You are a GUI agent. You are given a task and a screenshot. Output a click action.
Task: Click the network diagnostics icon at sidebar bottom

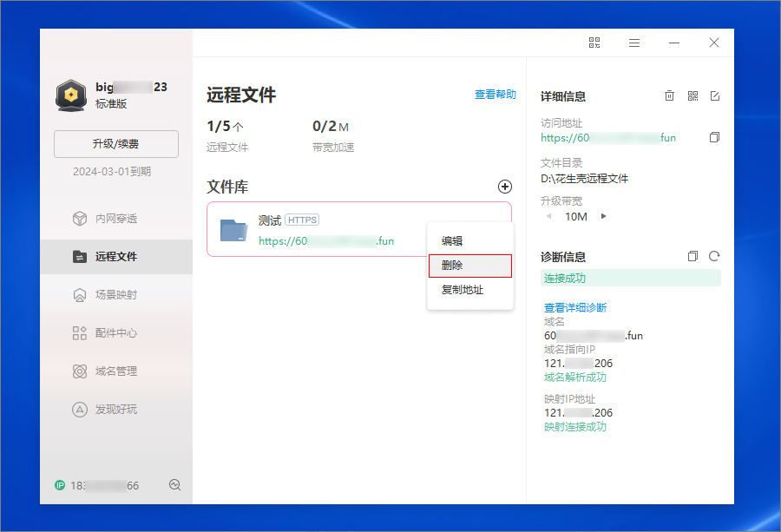(x=174, y=484)
